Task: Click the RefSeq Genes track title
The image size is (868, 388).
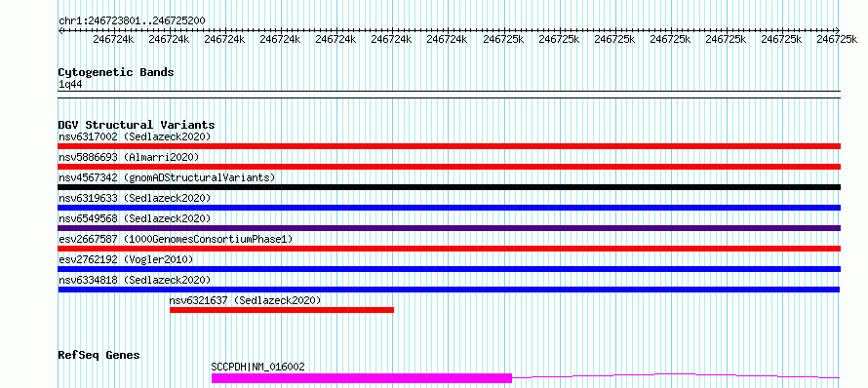Action: coord(99,356)
